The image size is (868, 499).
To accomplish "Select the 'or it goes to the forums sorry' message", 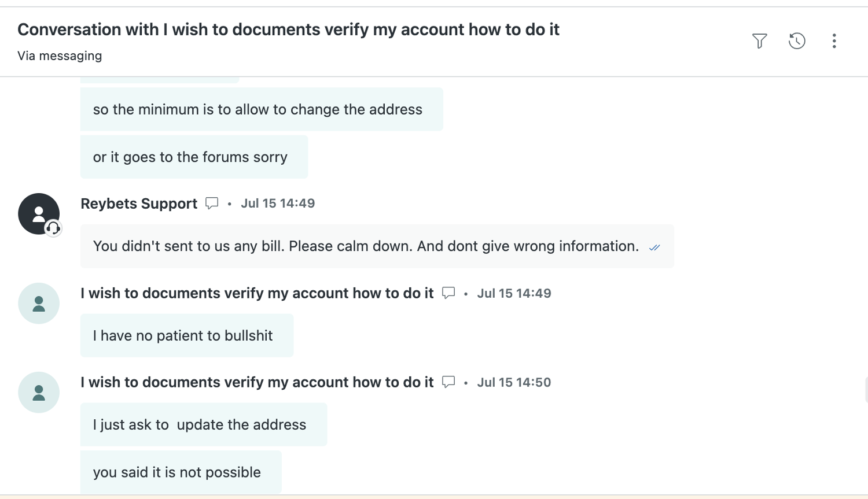I will point(194,157).
